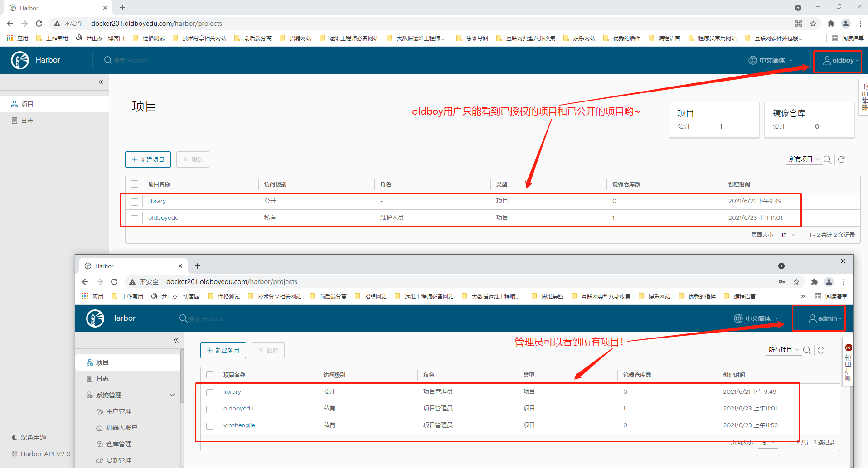Image resolution: width=868 pixels, height=468 pixels.
Task: Click the search magnifier next to the top 所有项目 filter
Action: [x=827, y=159]
